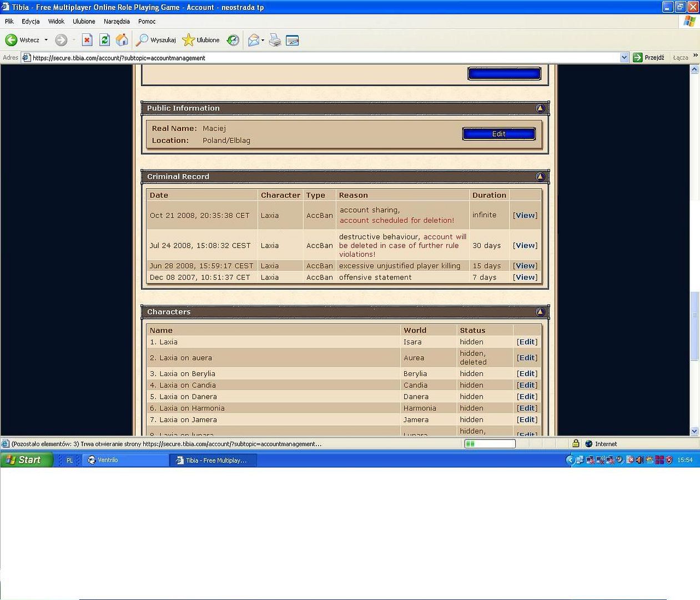Click the taskbar clock showing 15:54

pos(685,460)
